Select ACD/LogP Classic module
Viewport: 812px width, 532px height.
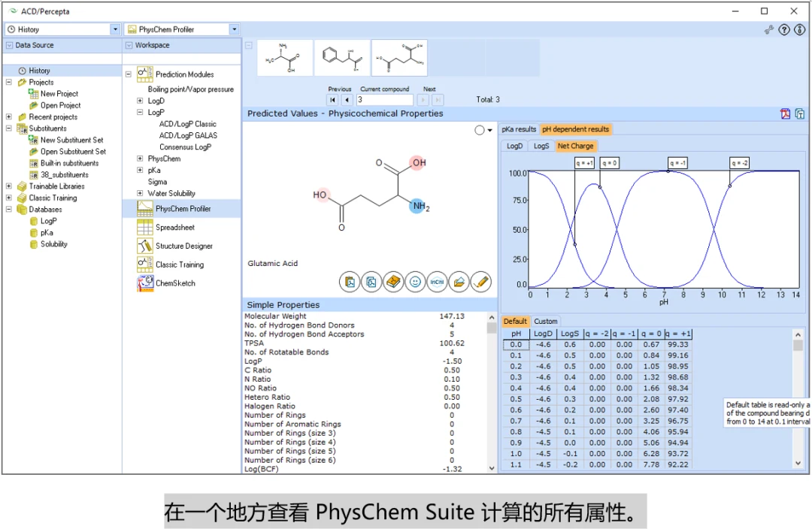coord(187,124)
